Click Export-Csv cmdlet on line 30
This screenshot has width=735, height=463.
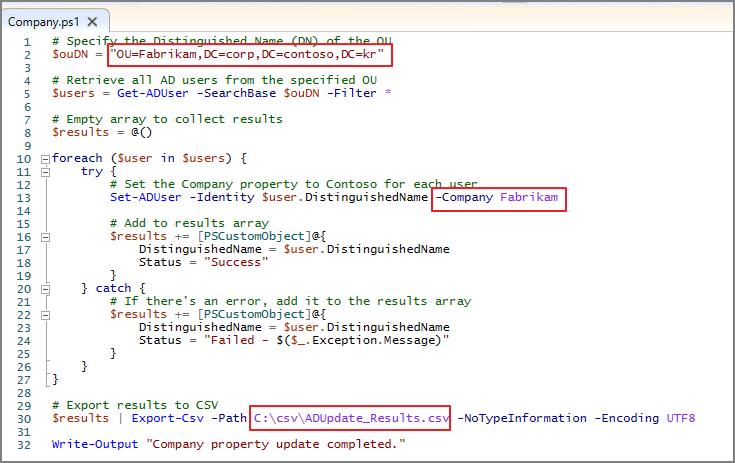[167, 418]
